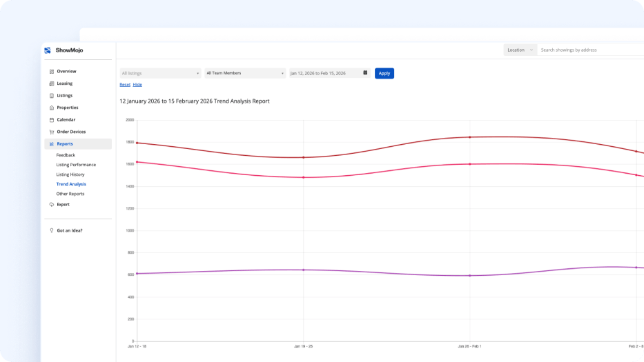Go to Listing Performance report
The width and height of the screenshot is (644, 362).
click(x=76, y=165)
